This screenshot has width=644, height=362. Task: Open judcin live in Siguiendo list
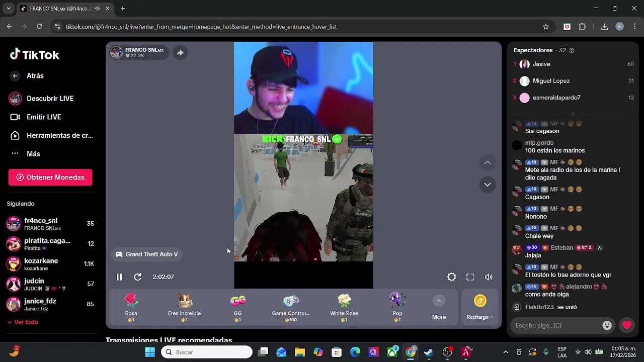tap(50, 284)
